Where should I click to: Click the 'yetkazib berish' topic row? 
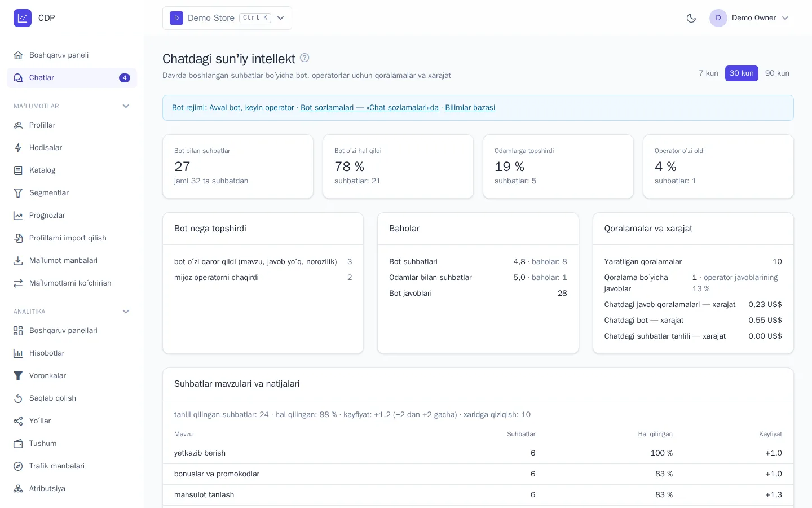[478, 453]
